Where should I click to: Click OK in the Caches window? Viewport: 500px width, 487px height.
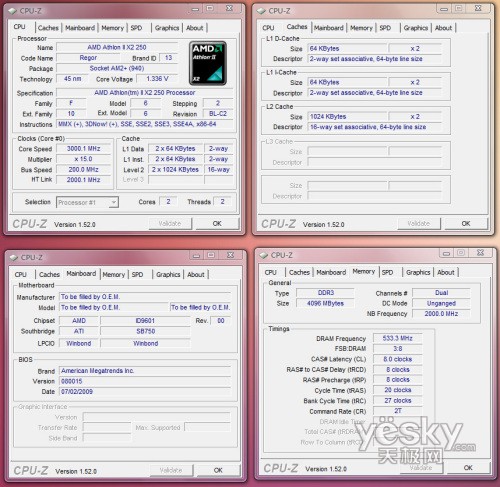[466, 224]
